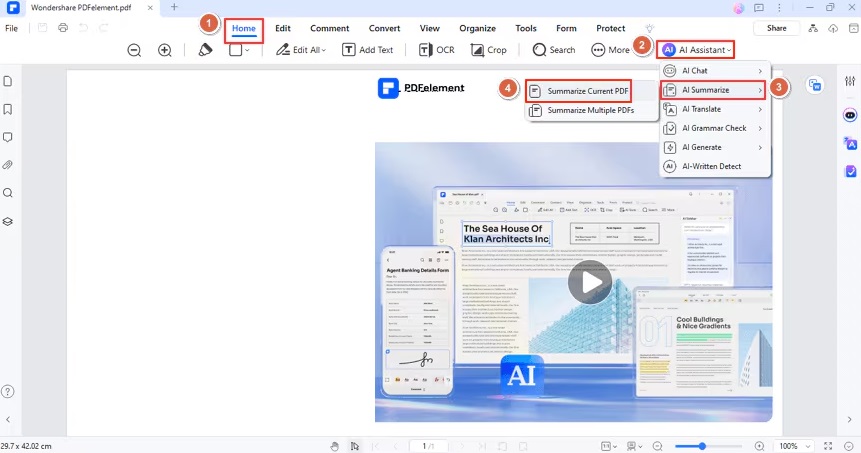Choose Summarize Current PDF
This screenshot has width=861, height=453.
pos(579,91)
